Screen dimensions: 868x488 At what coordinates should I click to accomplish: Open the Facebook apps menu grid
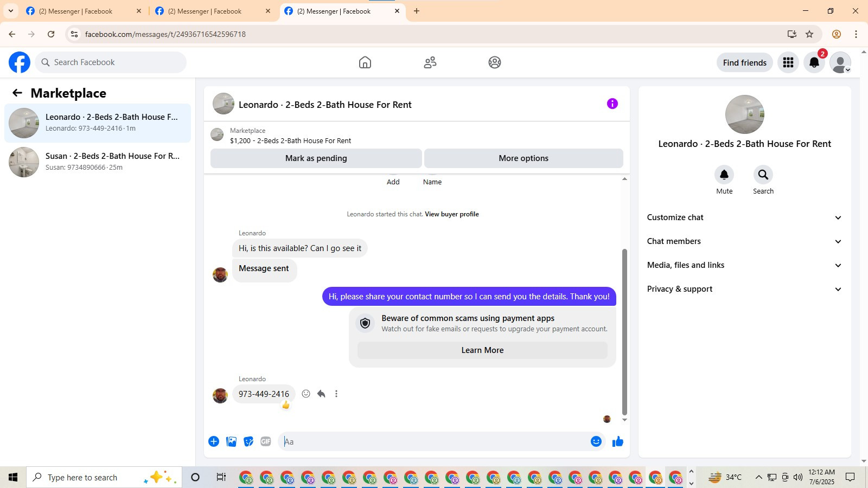click(788, 62)
